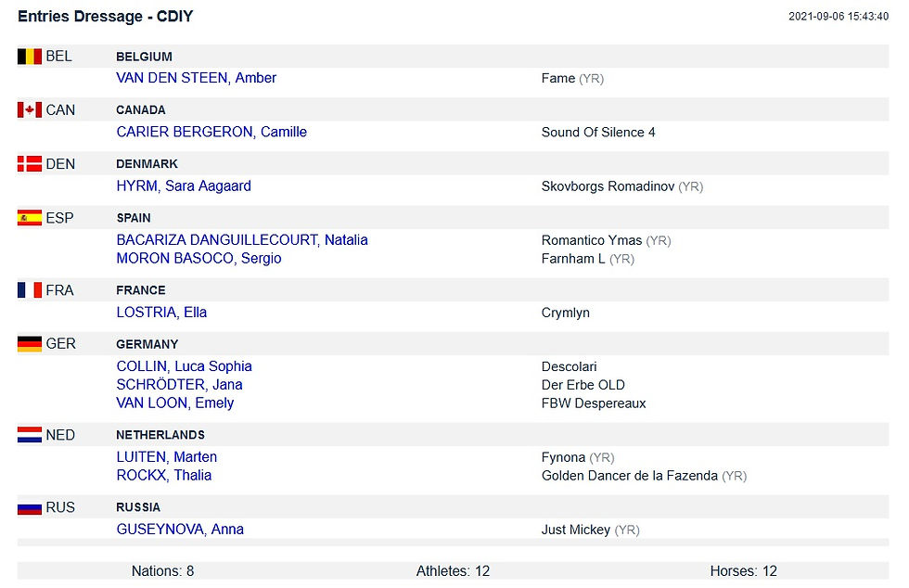This screenshot has height=588, width=909.
Task: Open rider LOSTRIA, Ella
Action: (161, 312)
